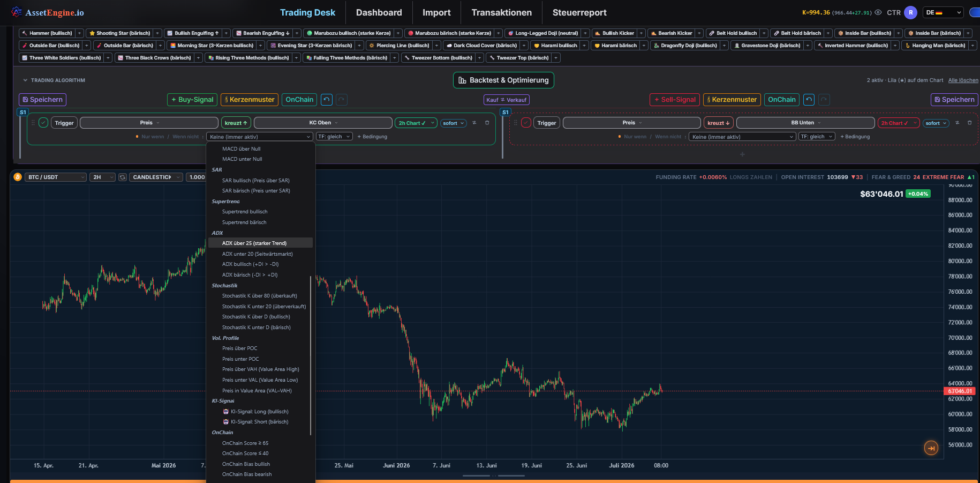980x483 pixels.
Task: Click the orange jump-to-latest arrow on chart
Action: click(931, 448)
